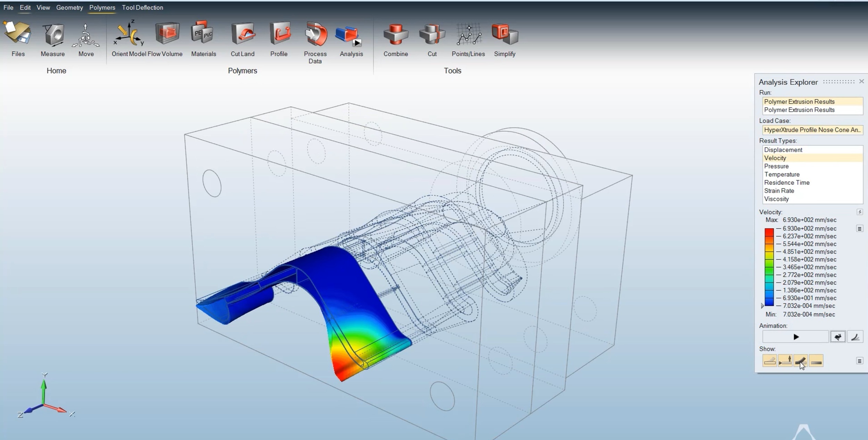Open the Show options list icon
The height and width of the screenshot is (440, 868).
click(x=859, y=361)
